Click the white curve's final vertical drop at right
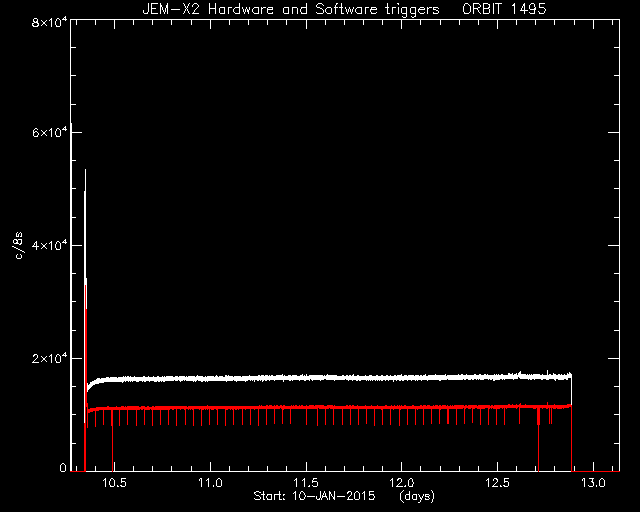This screenshot has height=512, width=640. 571,390
